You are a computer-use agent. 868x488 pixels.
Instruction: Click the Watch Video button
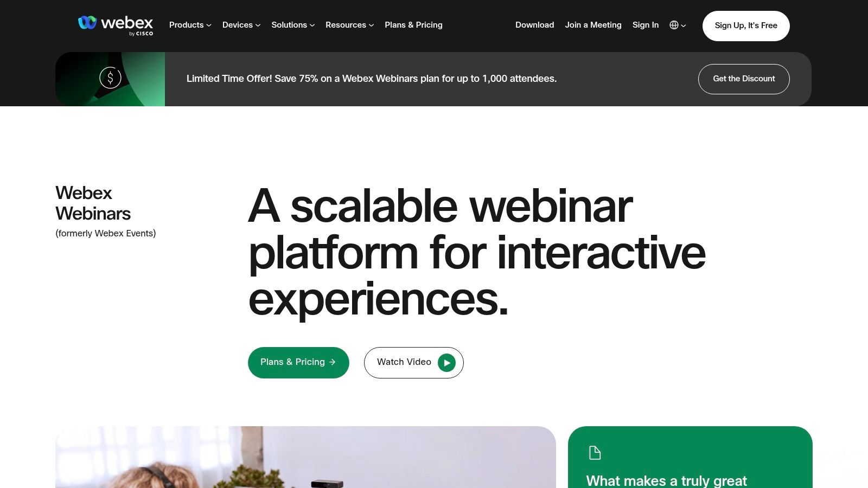(x=413, y=362)
